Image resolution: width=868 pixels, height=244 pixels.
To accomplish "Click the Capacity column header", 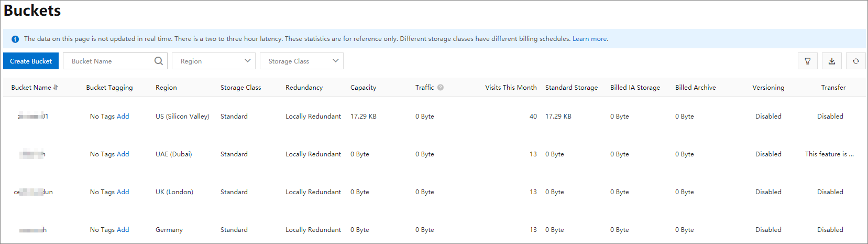I will (364, 88).
